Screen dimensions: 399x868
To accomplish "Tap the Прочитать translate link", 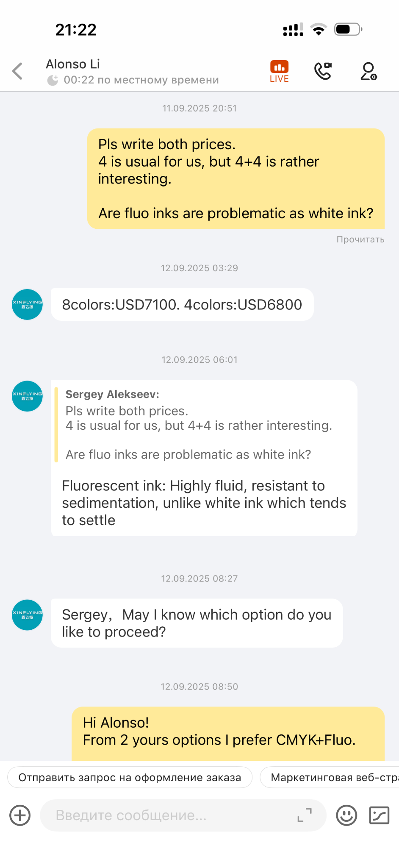I will point(360,239).
